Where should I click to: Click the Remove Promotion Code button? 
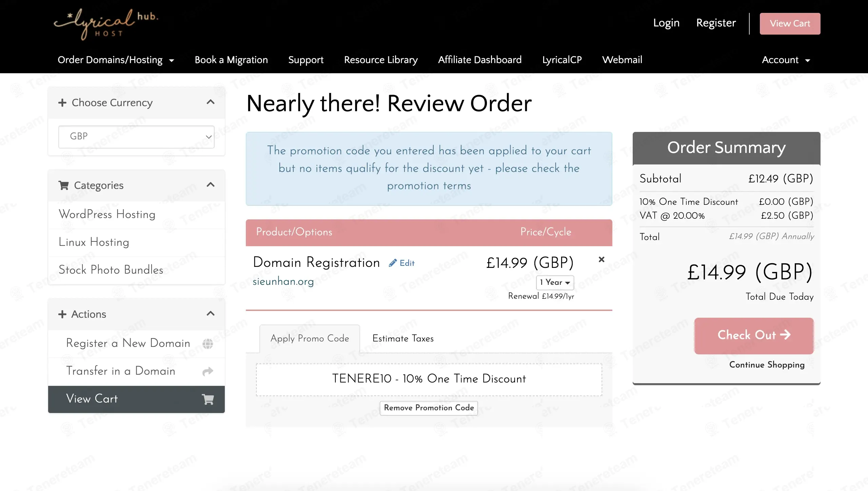pos(429,408)
